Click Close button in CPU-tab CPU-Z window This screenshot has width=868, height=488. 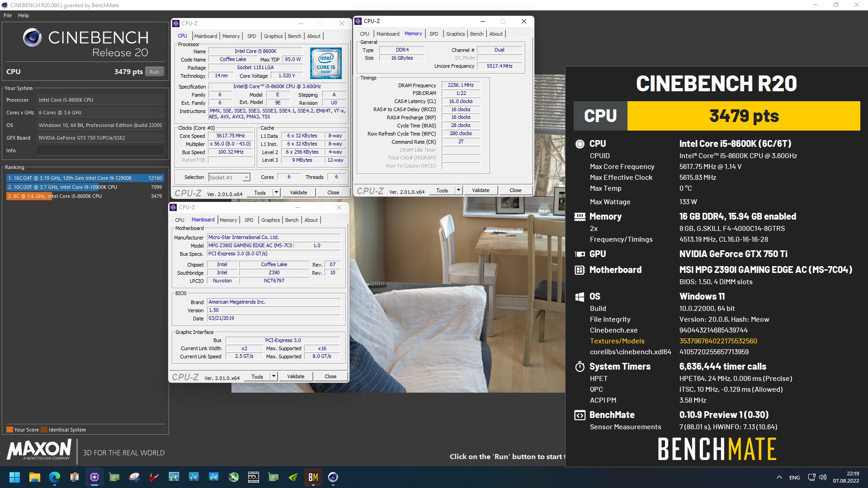(333, 192)
